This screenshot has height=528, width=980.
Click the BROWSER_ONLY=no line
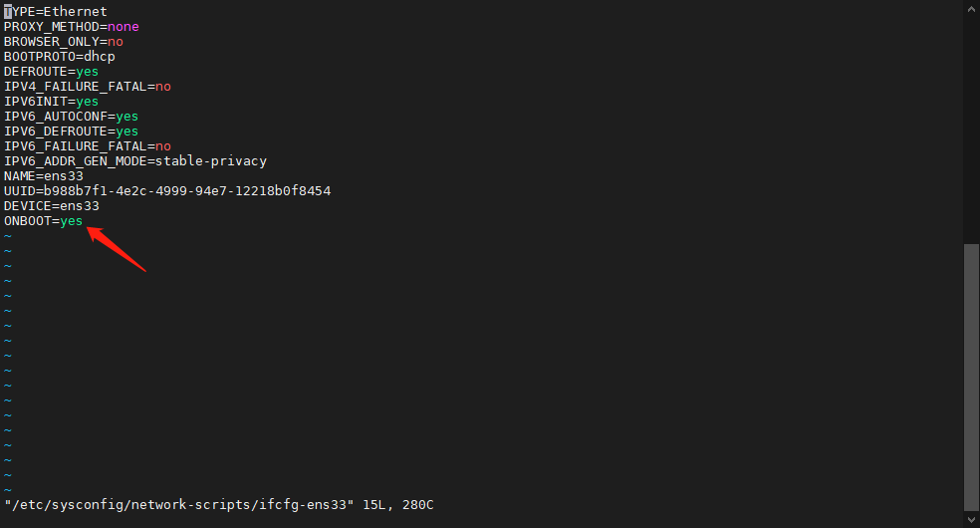pyautogui.click(x=64, y=42)
